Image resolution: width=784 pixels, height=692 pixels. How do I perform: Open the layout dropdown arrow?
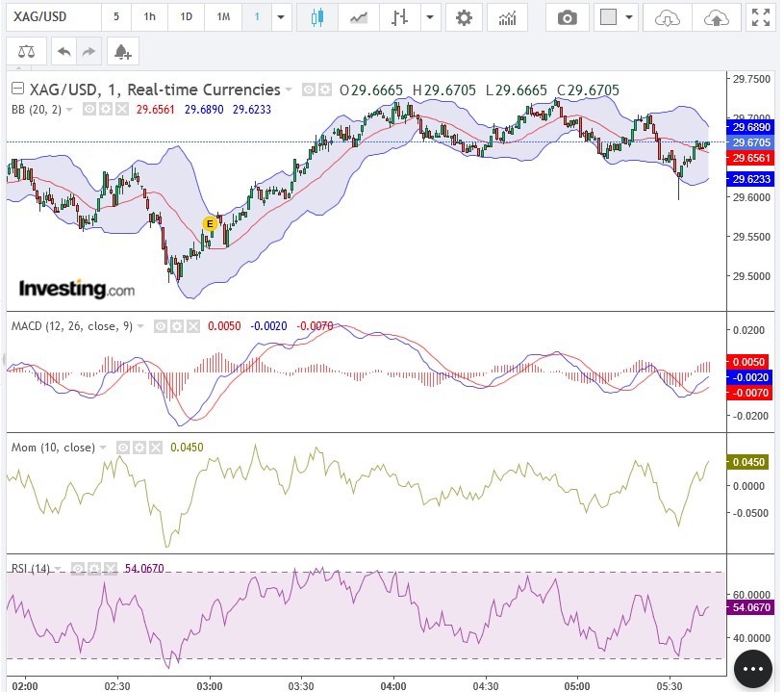click(629, 17)
